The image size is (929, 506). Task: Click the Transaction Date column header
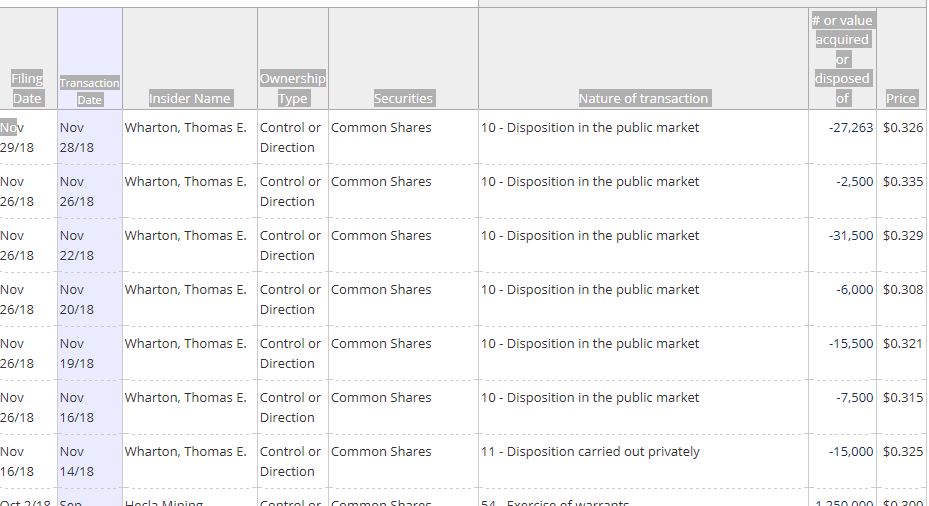pyautogui.click(x=90, y=91)
